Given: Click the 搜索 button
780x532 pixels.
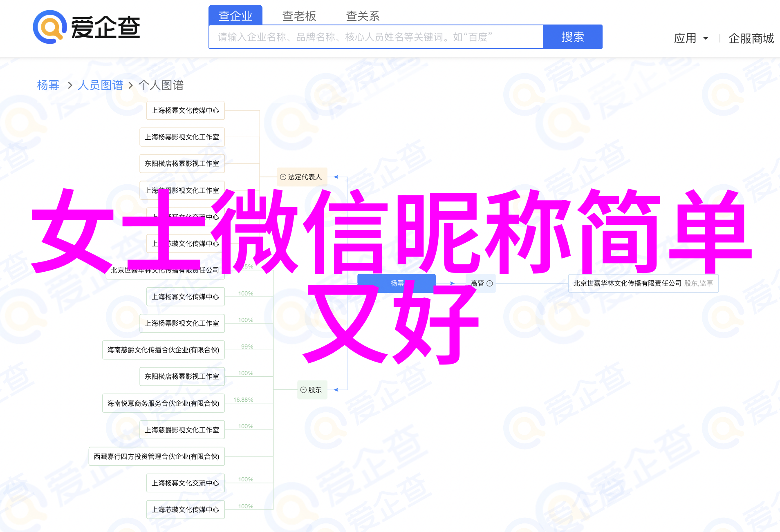Looking at the screenshot, I should coord(572,37).
